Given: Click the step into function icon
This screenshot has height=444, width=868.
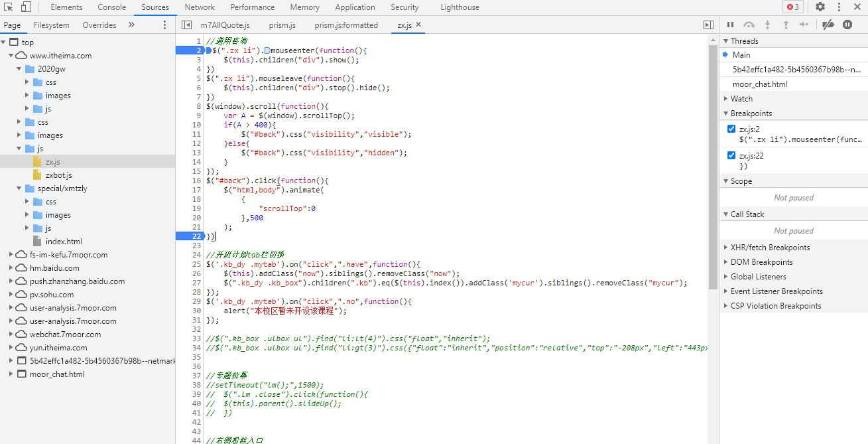Looking at the screenshot, I should coord(767,25).
